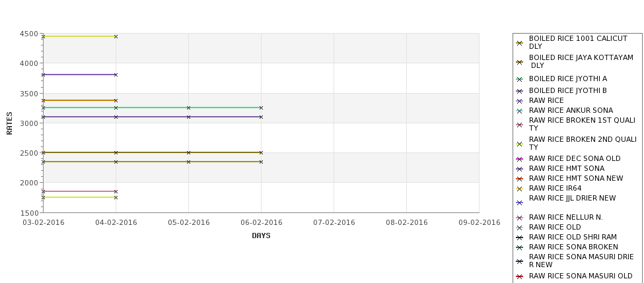The width and height of the screenshot is (644, 283).
Task: Click the BOILED RICE JYOTHI B legend marker
Action: pyautogui.click(x=520, y=91)
